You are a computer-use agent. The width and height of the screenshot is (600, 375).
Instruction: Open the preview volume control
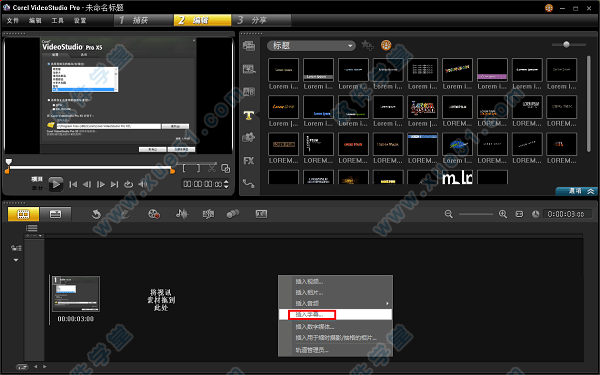pos(143,184)
